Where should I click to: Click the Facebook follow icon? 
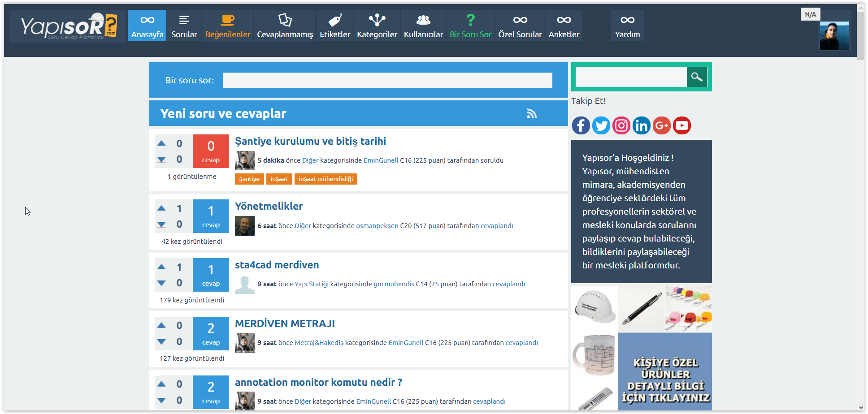coord(581,125)
